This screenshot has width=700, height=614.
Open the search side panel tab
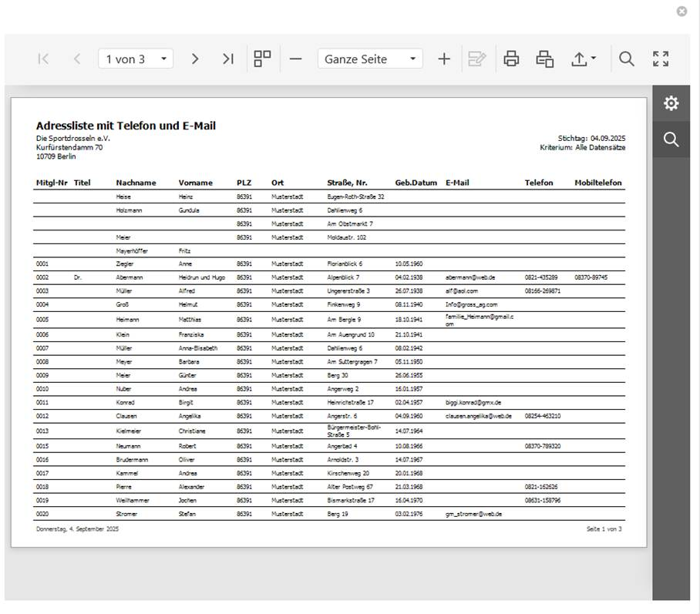(671, 139)
